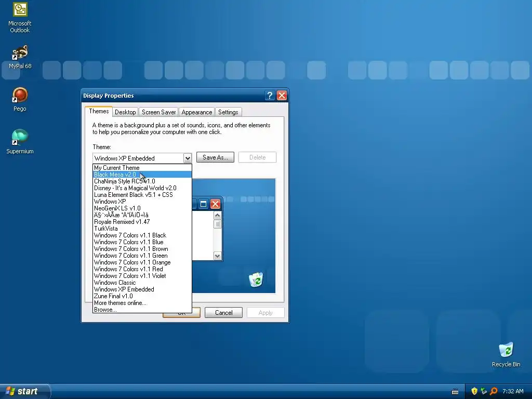Select More themes online... entry
This screenshot has width=532, height=399.
coord(142,303)
